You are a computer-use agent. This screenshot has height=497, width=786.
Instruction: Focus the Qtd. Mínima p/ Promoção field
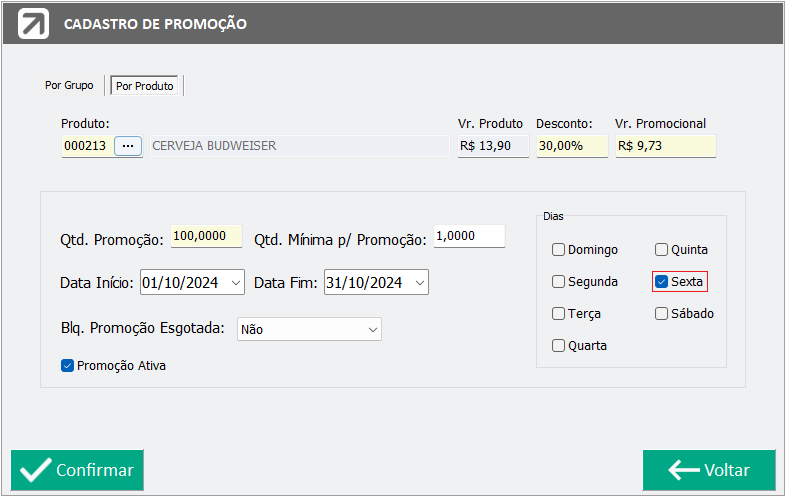click(x=468, y=237)
